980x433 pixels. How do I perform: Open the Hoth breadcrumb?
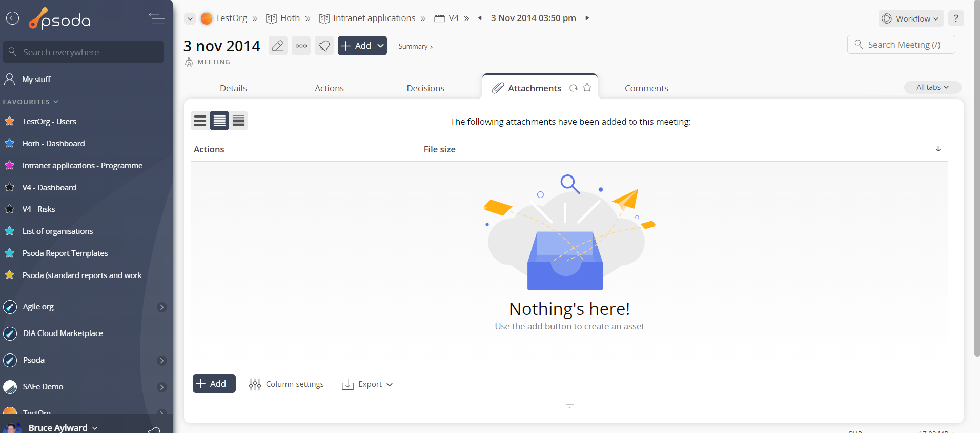tap(283, 18)
